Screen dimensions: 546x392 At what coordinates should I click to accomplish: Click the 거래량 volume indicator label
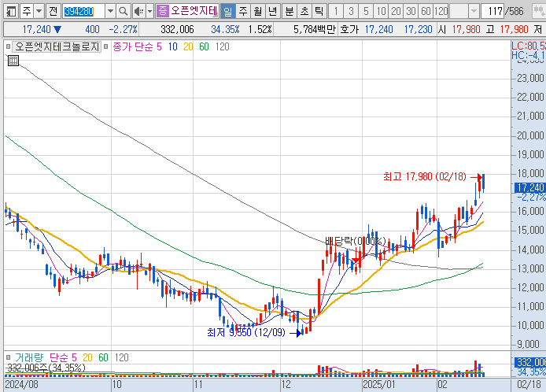(29, 357)
